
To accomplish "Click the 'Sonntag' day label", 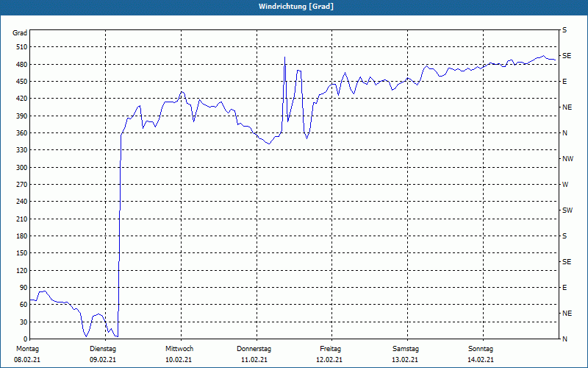I will 481,349.
